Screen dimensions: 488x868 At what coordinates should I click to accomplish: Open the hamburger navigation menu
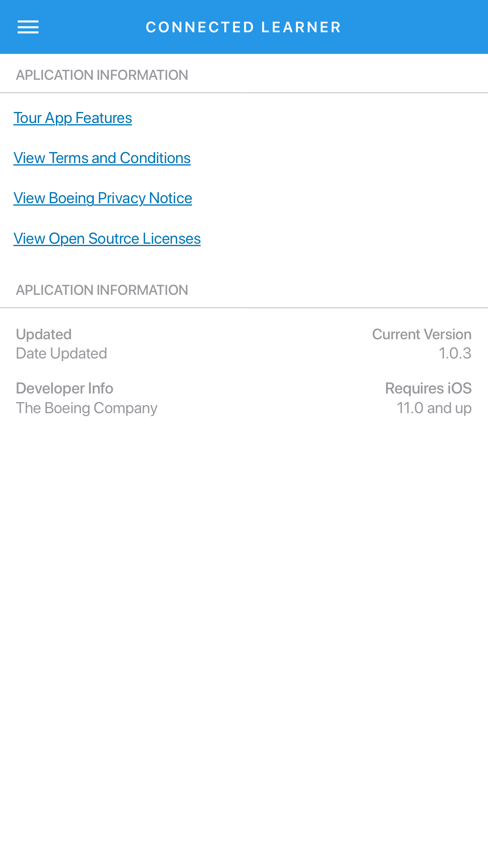(28, 27)
